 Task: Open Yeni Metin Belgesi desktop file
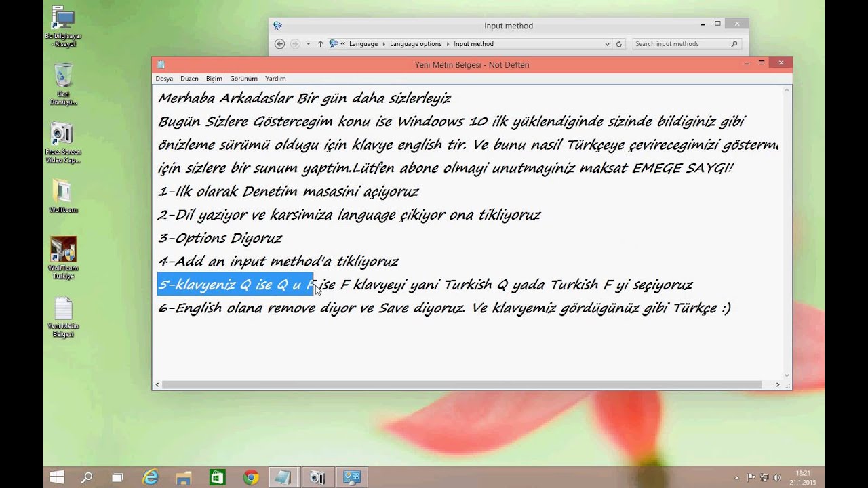coord(63,317)
